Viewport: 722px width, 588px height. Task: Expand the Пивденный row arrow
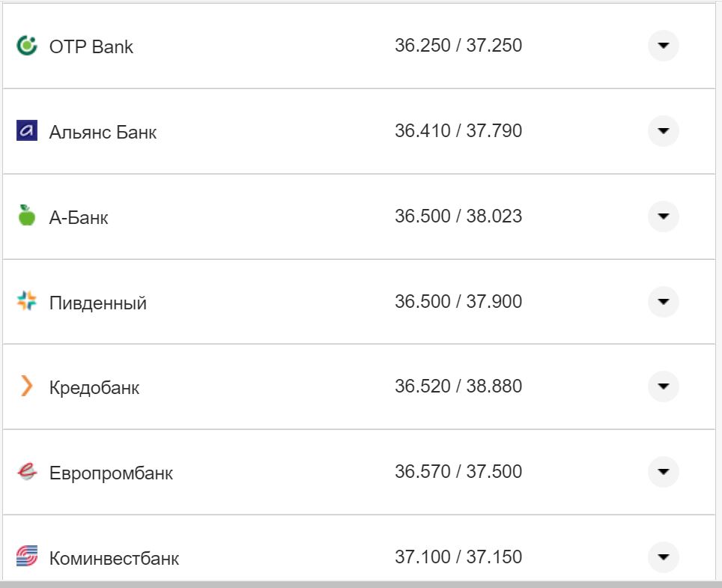(x=663, y=302)
